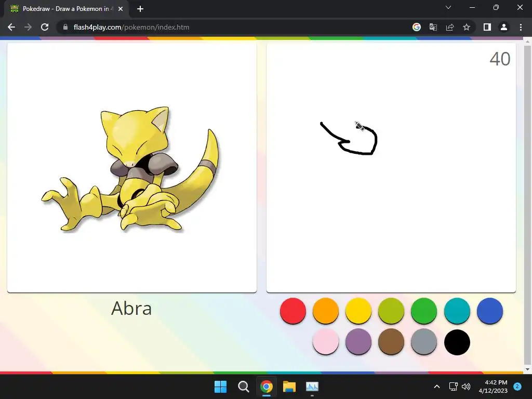The image size is (532, 399).
Task: Open the clock and calendar flyout
Action: (x=493, y=387)
